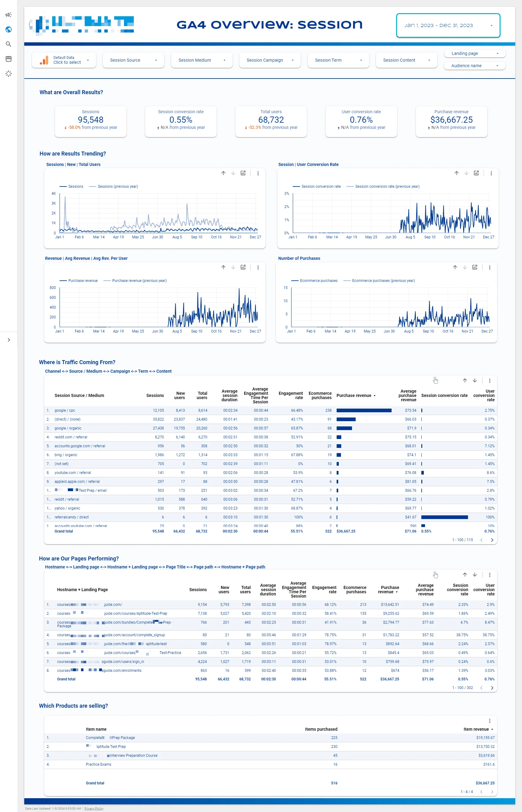Viewport: 522px width, 812px height.
Task: Go to next page of Item name table
Action: click(x=492, y=792)
